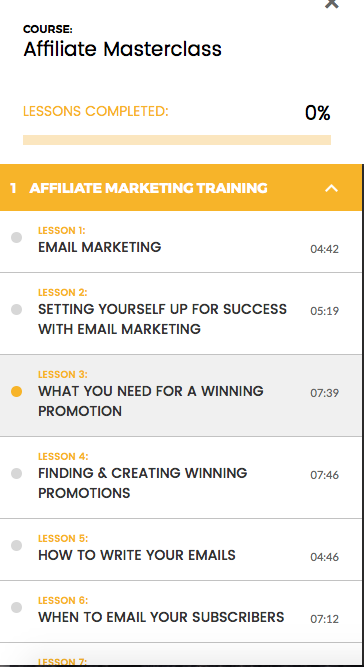Close the course panel with the X icon
The image size is (364, 667).
click(331, 3)
